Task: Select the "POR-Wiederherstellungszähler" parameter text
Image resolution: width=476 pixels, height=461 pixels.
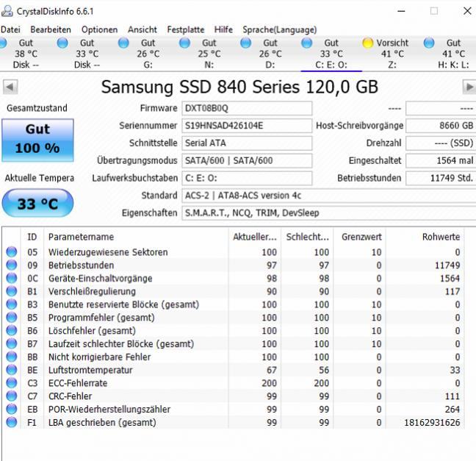Action: 109,410
